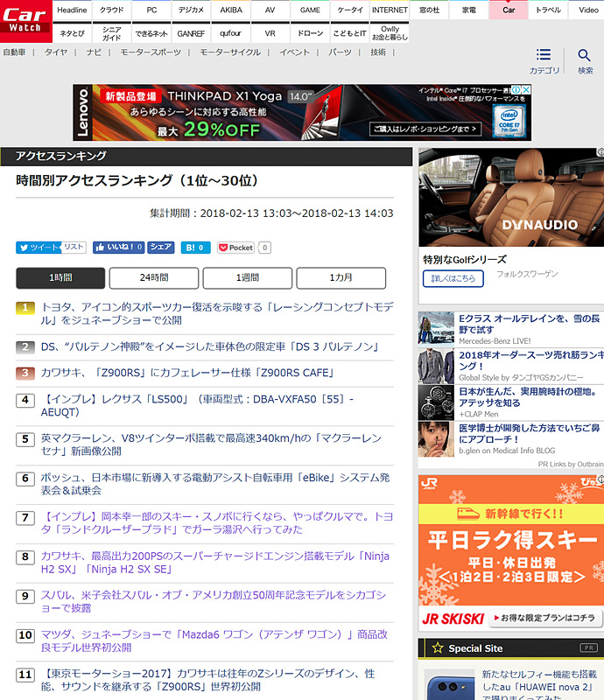Open rank 10 Mazda6 ワゴン article
The width and height of the screenshot is (604, 700).
[x=214, y=640]
